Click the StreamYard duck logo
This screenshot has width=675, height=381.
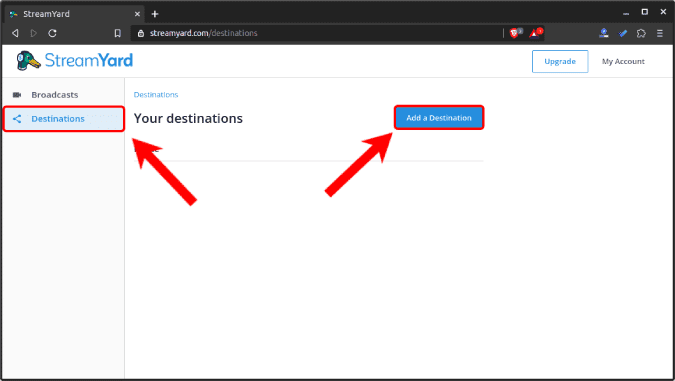click(28, 60)
